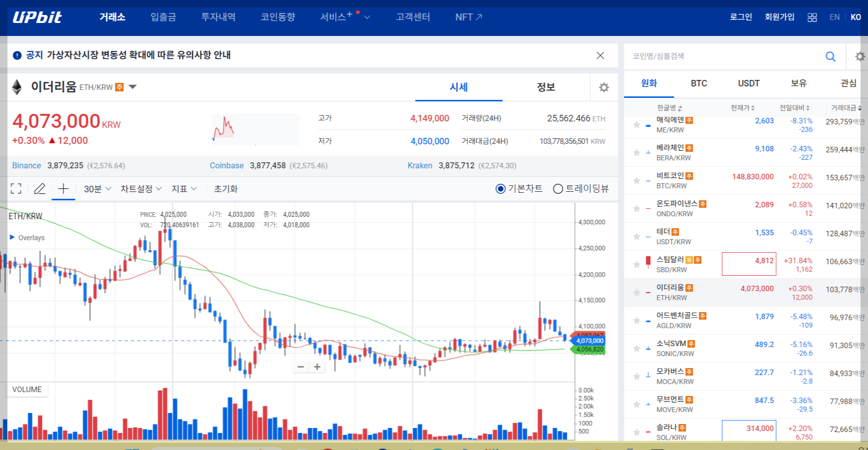
Task: Click the Coinbase price link
Action: (x=227, y=165)
